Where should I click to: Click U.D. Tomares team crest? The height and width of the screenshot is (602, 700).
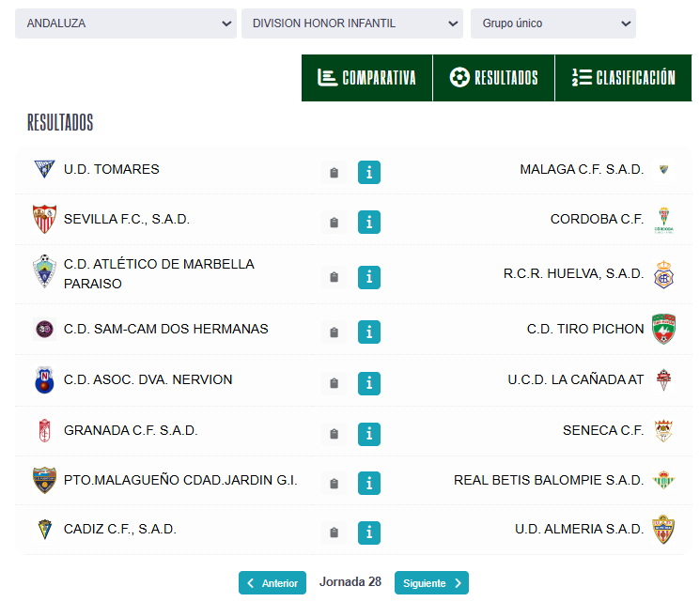(45, 169)
